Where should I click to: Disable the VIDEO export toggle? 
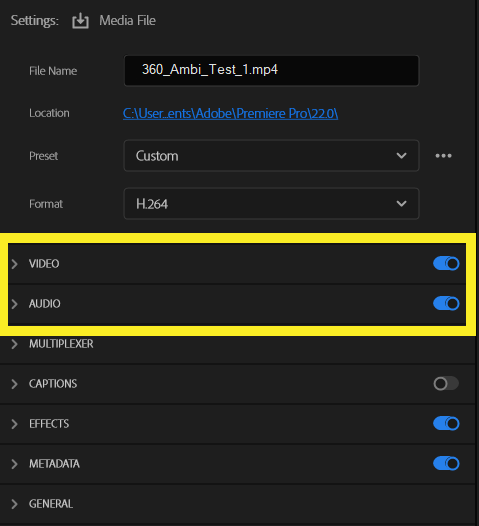[x=446, y=263]
